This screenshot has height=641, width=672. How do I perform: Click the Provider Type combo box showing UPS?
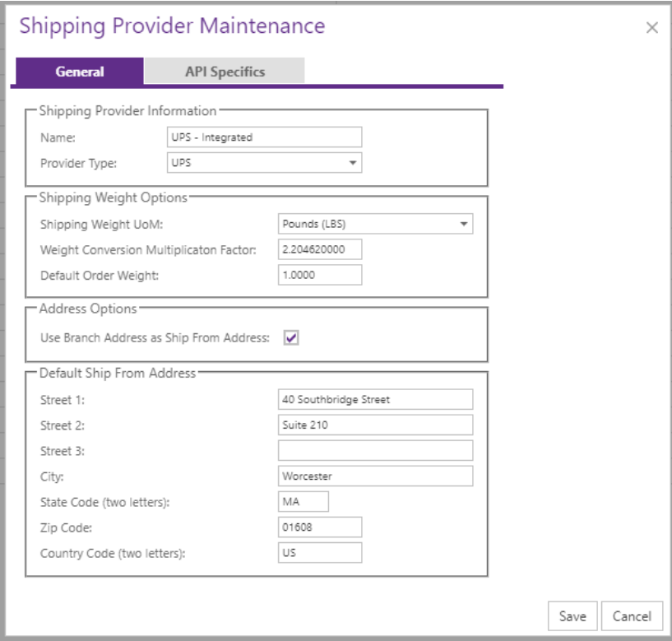tap(264, 163)
